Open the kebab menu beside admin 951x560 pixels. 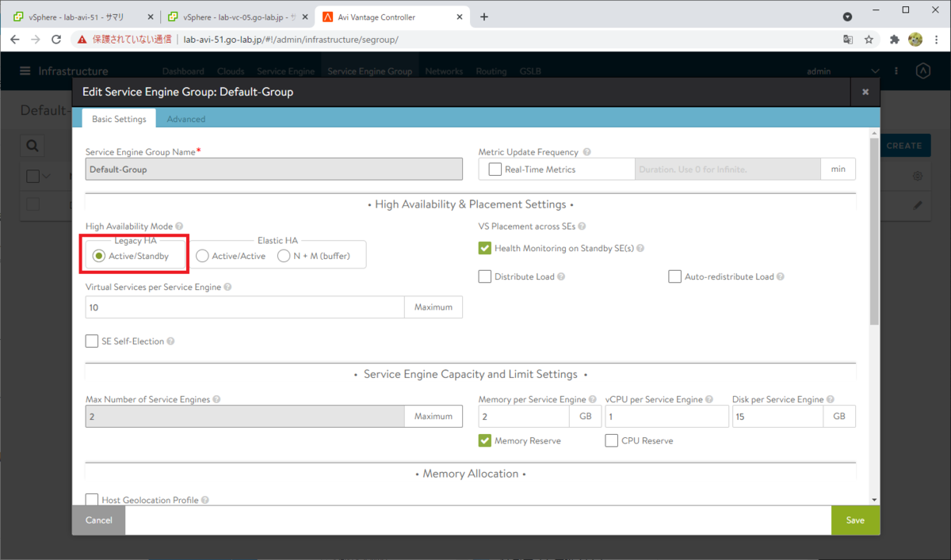tap(896, 71)
